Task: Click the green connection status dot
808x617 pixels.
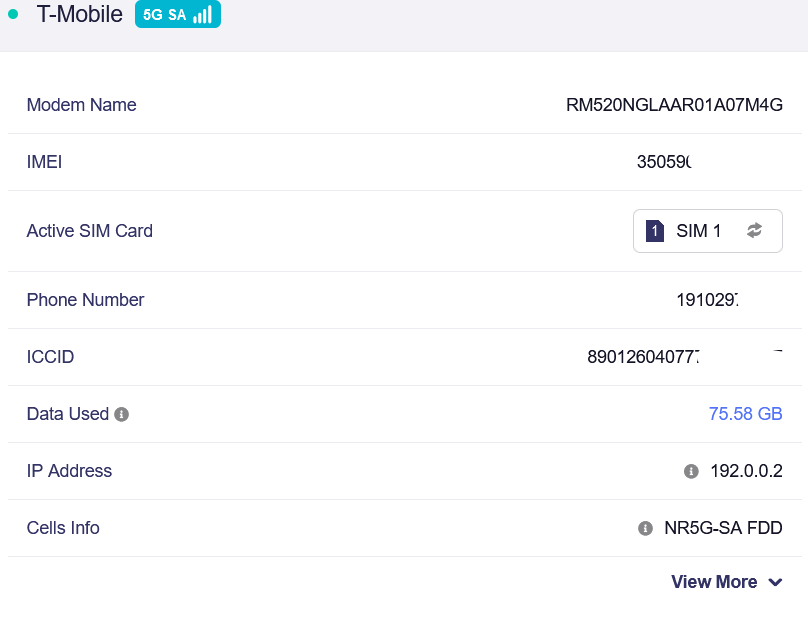Action: click(x=13, y=15)
